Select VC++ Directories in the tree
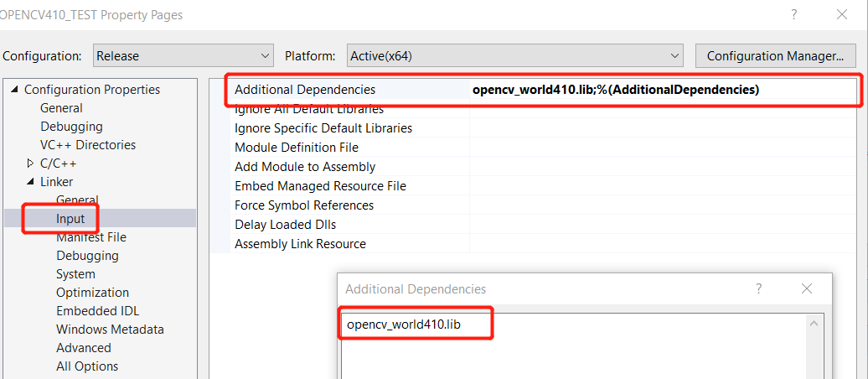 tap(87, 145)
